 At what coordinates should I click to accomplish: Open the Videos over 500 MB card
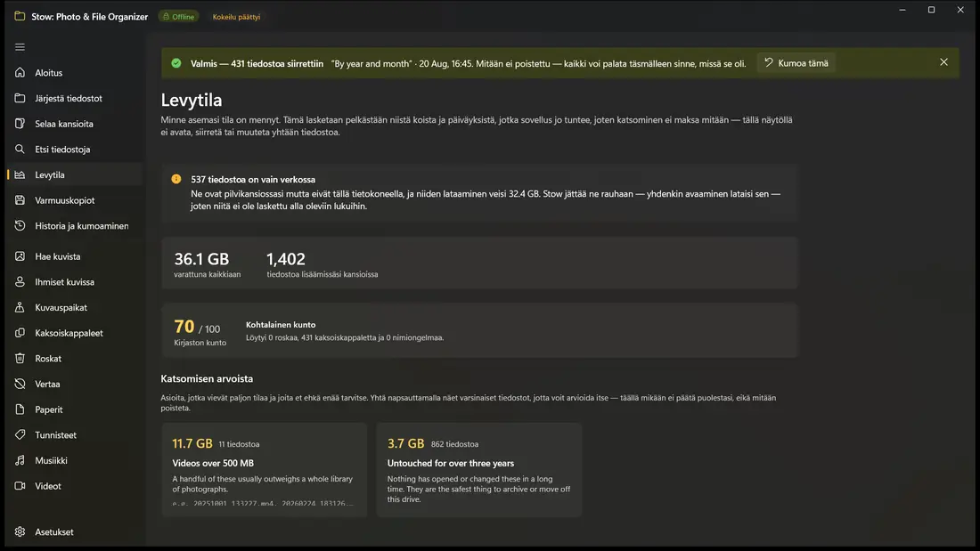click(265, 470)
